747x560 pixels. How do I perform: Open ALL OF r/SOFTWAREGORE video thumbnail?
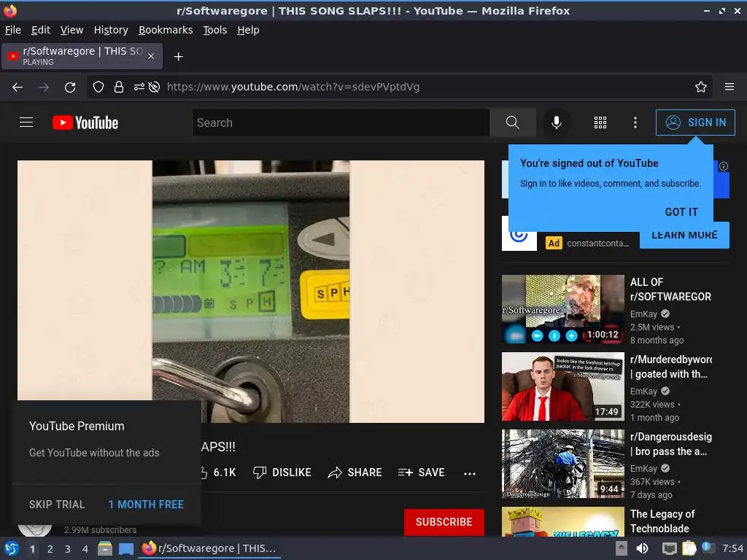pyautogui.click(x=562, y=309)
